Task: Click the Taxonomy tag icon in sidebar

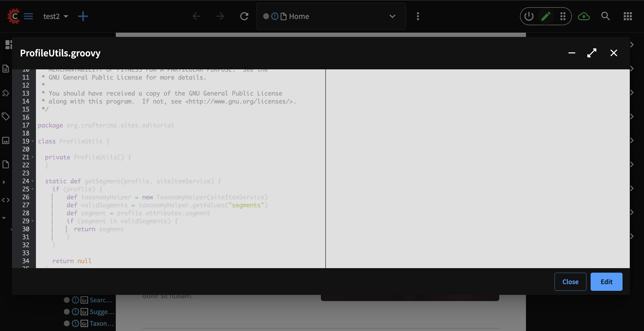Action: click(6, 116)
